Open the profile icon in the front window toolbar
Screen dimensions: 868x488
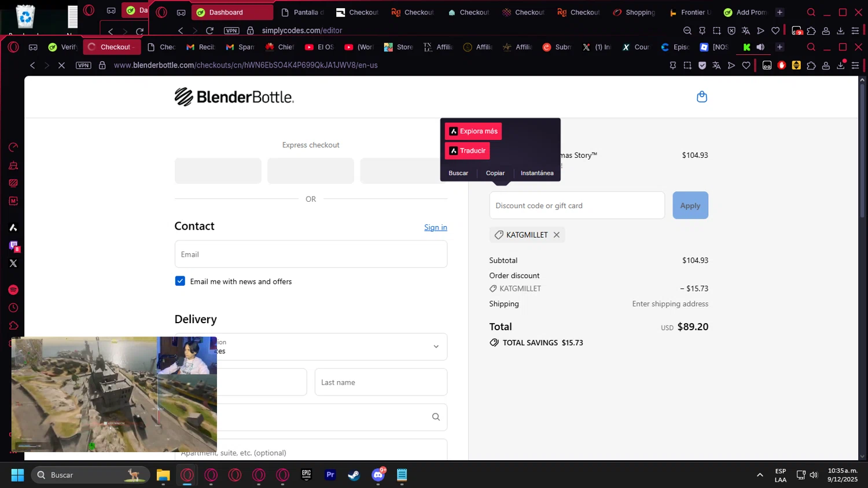(x=826, y=65)
